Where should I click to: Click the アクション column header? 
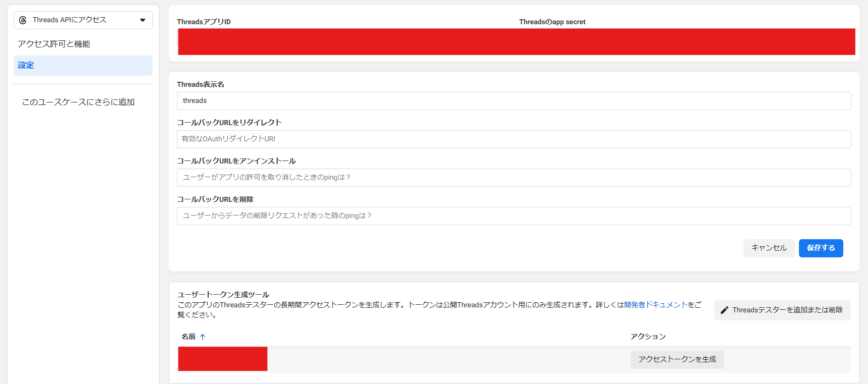coord(648,337)
